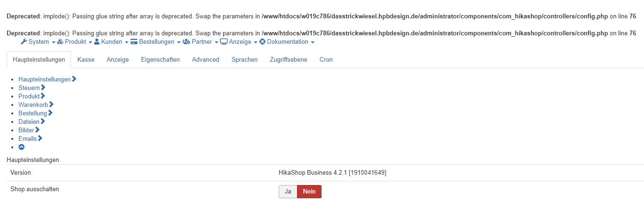644x202 pixels.
Task: Click the circled up-arrow icon in list
Action: click(x=21, y=147)
